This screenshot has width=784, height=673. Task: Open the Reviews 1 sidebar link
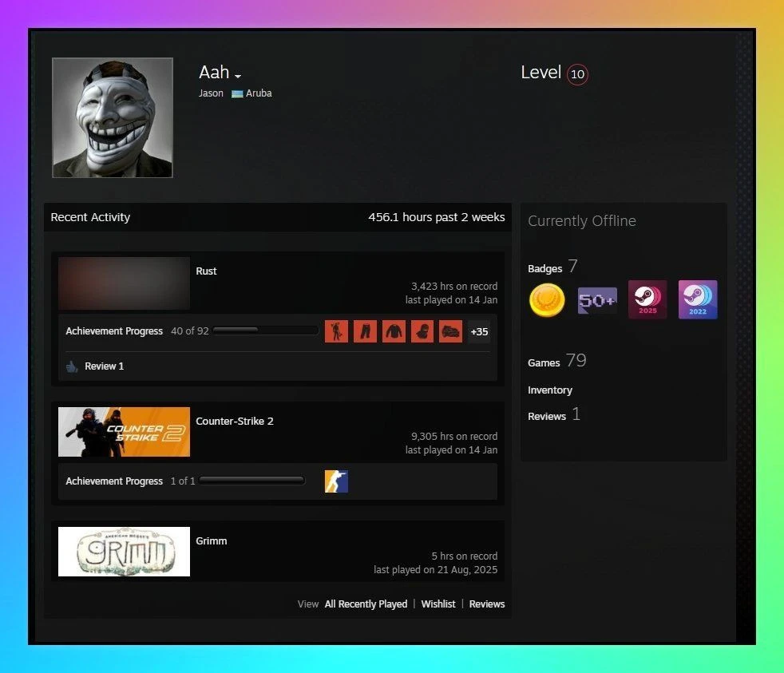[x=554, y=415]
